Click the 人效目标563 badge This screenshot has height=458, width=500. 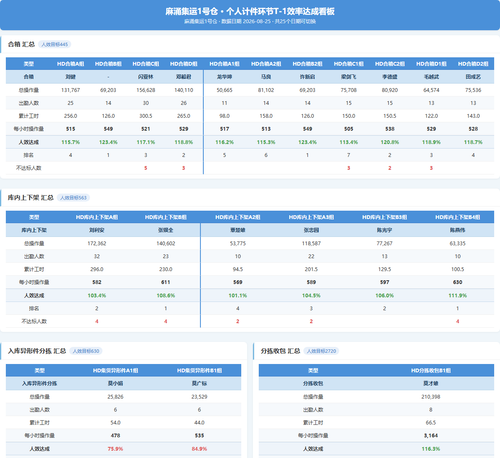pos(73,198)
